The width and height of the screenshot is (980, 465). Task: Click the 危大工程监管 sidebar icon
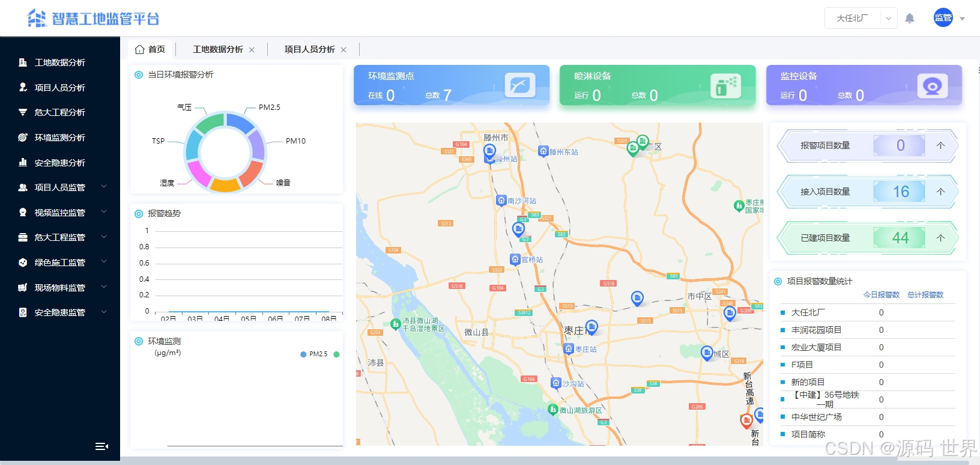click(23, 237)
